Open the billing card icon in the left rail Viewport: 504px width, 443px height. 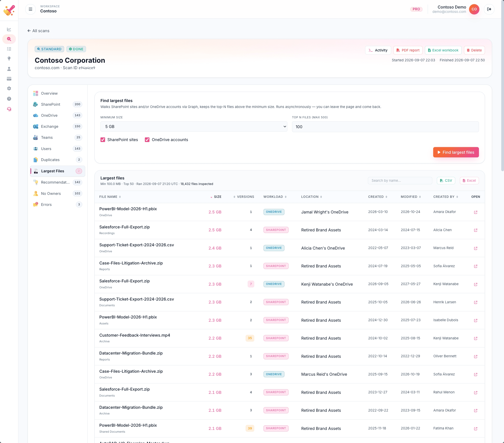[9, 79]
